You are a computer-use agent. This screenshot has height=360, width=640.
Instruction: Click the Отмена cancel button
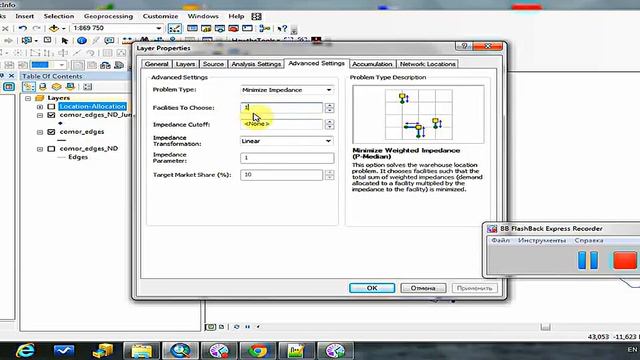pos(423,288)
